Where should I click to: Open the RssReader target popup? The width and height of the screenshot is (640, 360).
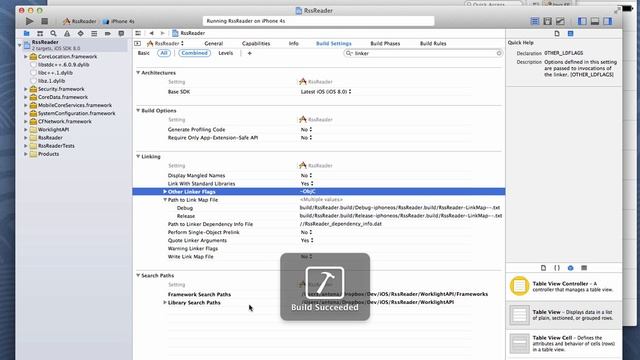pyautogui.click(x=165, y=43)
